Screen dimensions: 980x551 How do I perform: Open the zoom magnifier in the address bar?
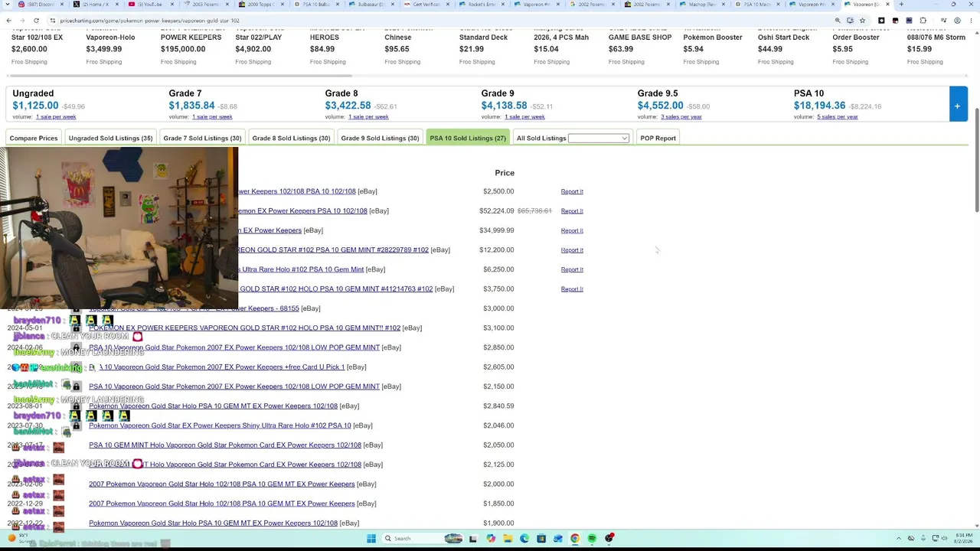(x=838, y=21)
